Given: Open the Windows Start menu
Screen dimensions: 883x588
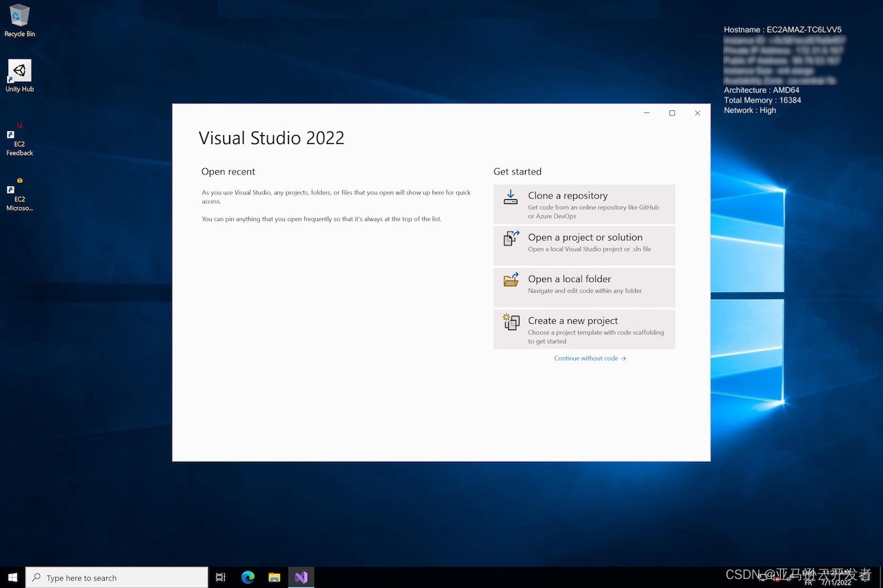Looking at the screenshot, I should point(13,577).
